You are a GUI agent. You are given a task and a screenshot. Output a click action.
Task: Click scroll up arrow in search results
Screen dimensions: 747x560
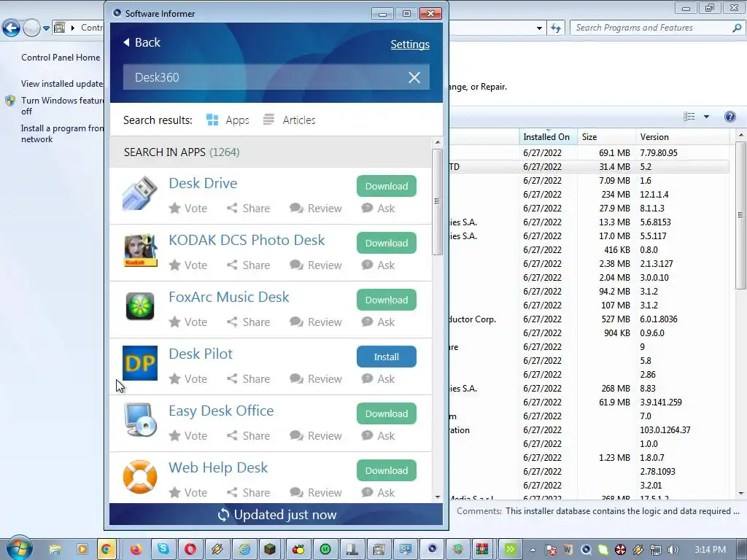438,142
